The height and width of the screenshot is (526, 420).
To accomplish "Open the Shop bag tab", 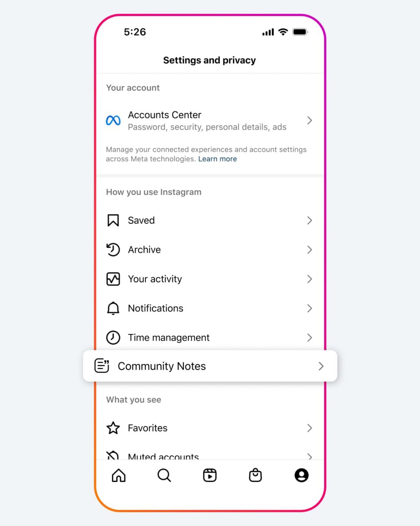I will click(x=256, y=476).
